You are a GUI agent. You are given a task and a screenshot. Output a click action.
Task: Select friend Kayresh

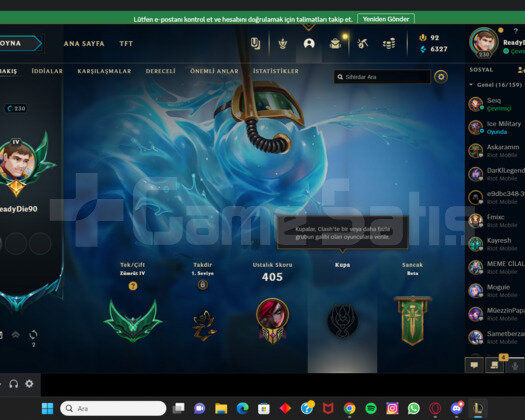coord(496,244)
